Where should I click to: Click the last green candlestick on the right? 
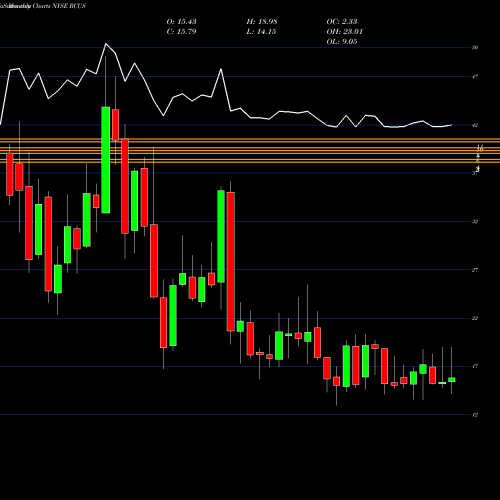[452, 380]
